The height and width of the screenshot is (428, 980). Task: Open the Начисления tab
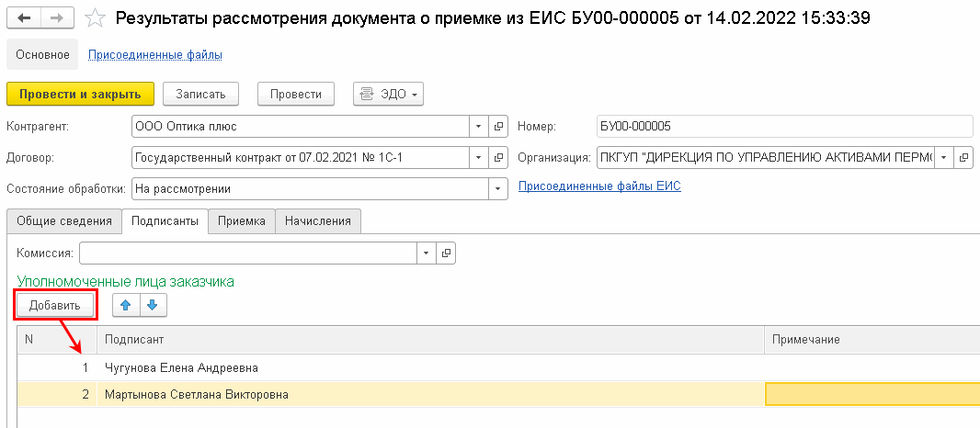pos(319,220)
